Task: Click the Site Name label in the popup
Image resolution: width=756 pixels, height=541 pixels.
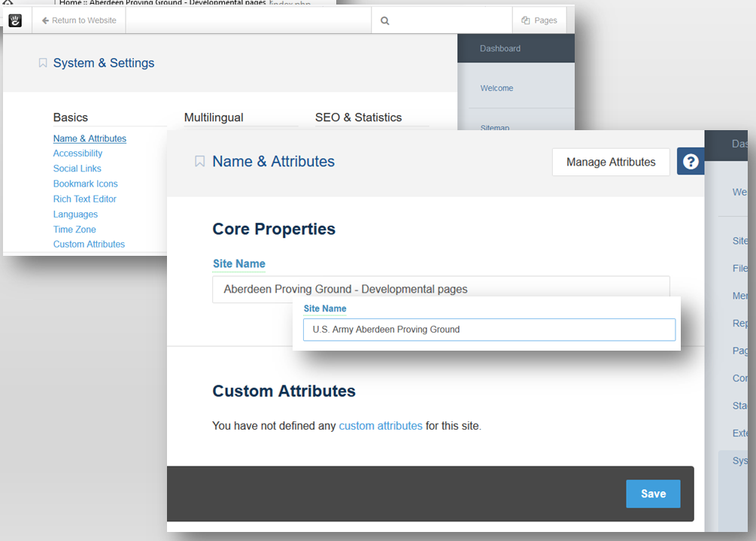Action: (x=325, y=308)
